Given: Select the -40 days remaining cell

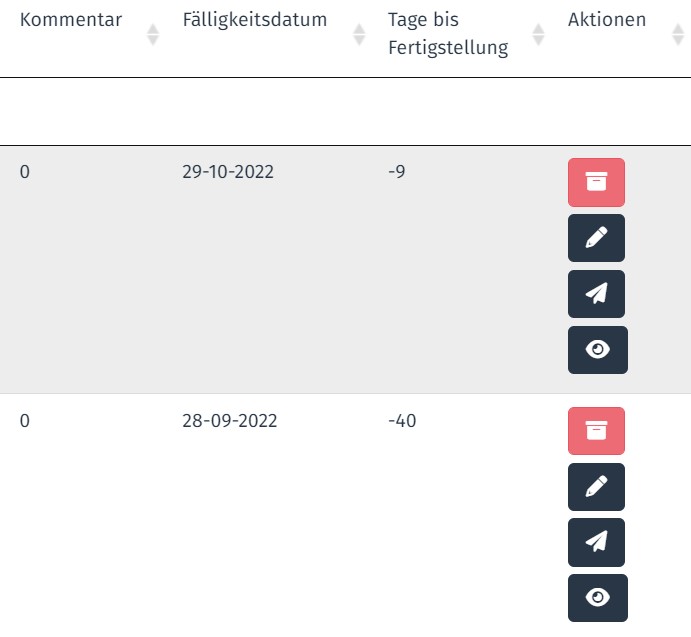Looking at the screenshot, I should 402,421.
